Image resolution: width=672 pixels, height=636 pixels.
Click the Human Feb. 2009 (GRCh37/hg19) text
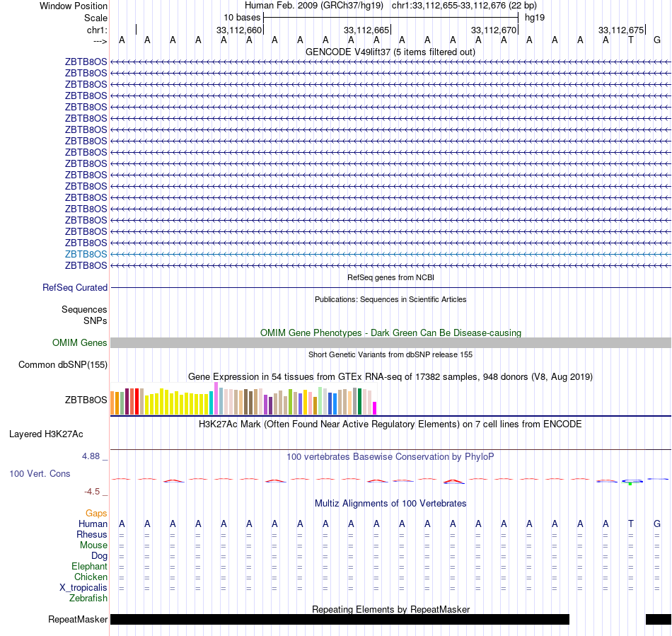point(313,6)
